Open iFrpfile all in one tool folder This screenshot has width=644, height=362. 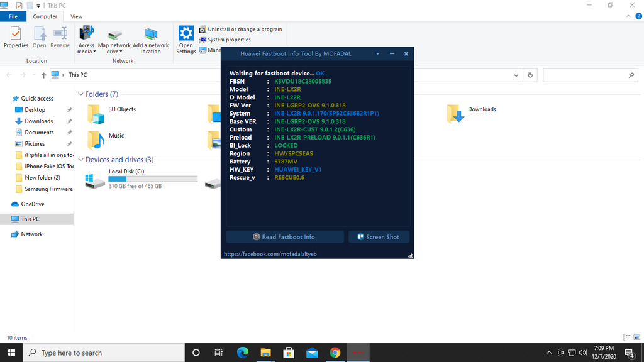[45, 155]
